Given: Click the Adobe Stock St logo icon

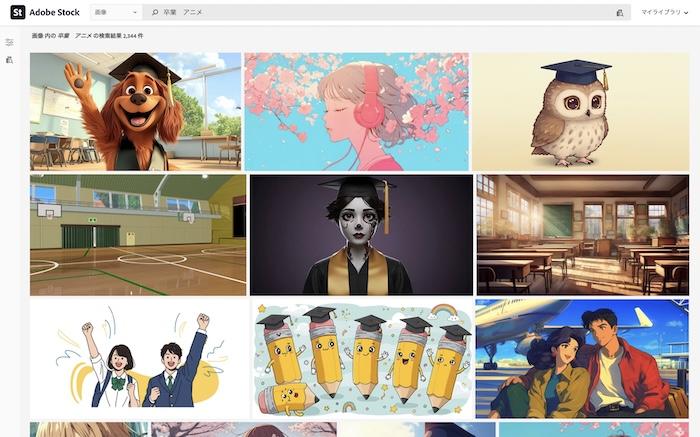Looking at the screenshot, I should pyautogui.click(x=17, y=12).
